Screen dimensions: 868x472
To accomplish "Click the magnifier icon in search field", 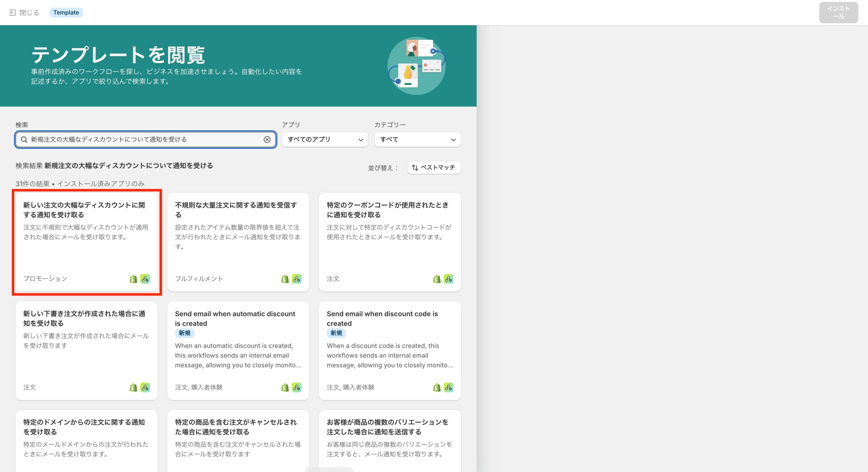I will 24,139.
